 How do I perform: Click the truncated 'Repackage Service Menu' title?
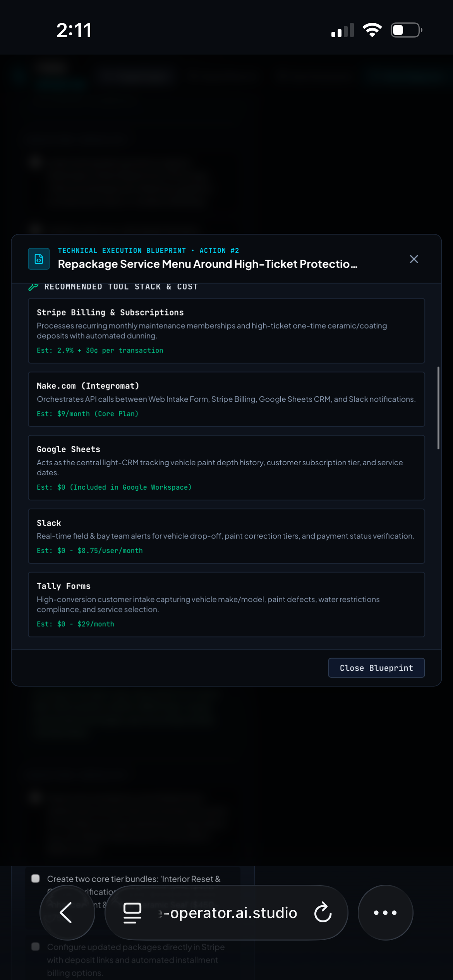point(208,264)
